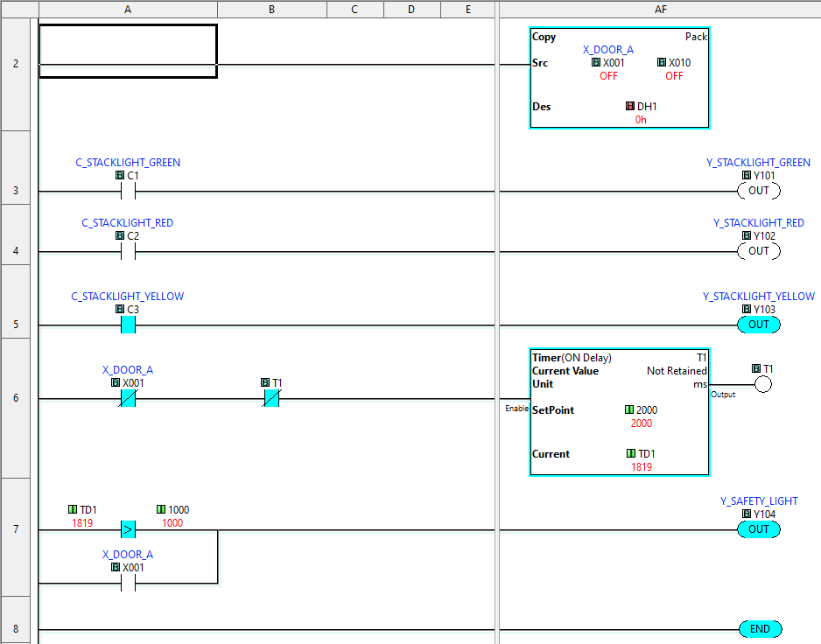Select the greater-than compare contact on rung 7
The image size is (821, 644).
click(129, 529)
